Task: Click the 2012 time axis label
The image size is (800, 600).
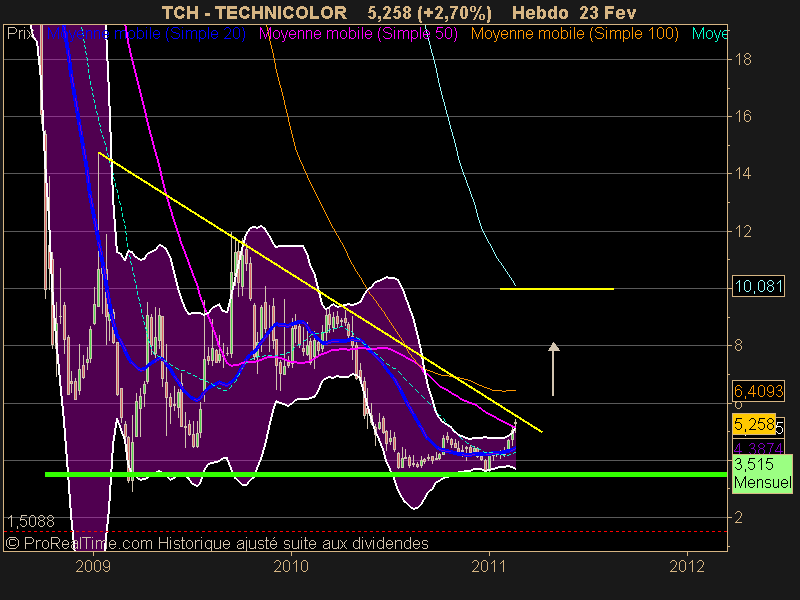Action: (687, 566)
